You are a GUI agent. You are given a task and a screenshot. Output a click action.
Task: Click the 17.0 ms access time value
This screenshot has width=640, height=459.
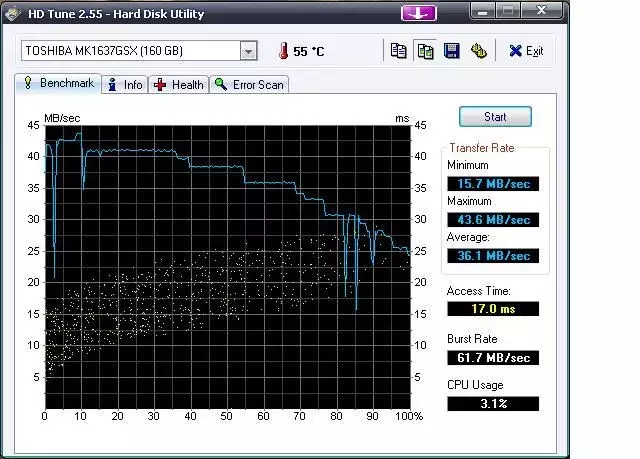[493, 308]
